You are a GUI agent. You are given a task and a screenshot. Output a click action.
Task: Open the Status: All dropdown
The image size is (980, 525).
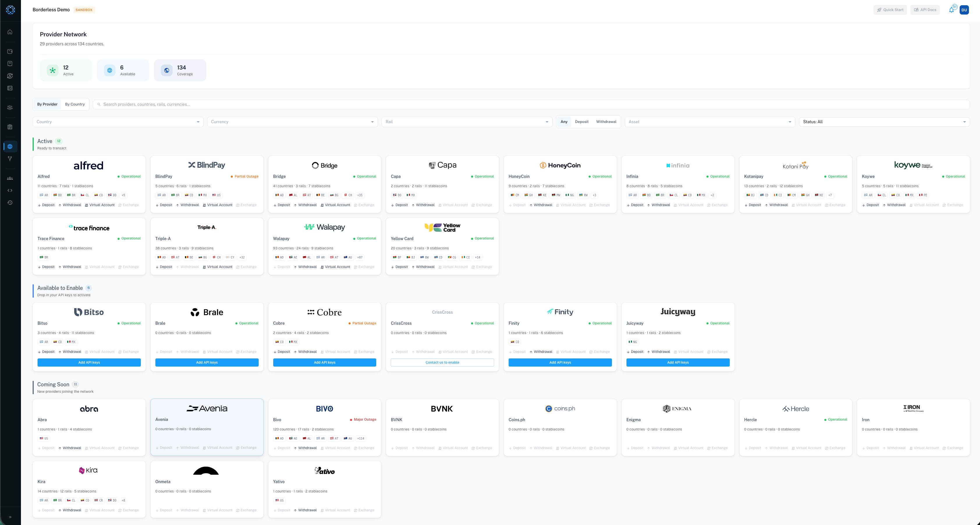point(884,122)
